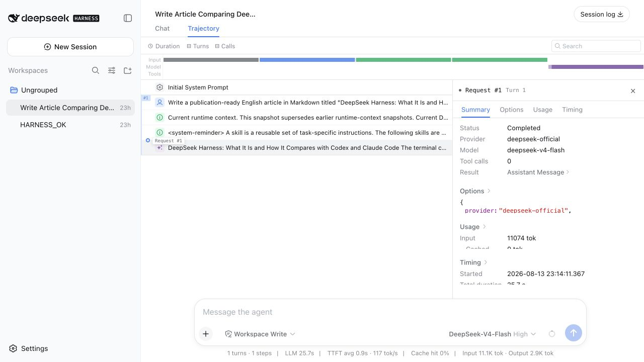The height and width of the screenshot is (362, 644).
Task: Toggle the Turns view
Action: click(x=198, y=46)
